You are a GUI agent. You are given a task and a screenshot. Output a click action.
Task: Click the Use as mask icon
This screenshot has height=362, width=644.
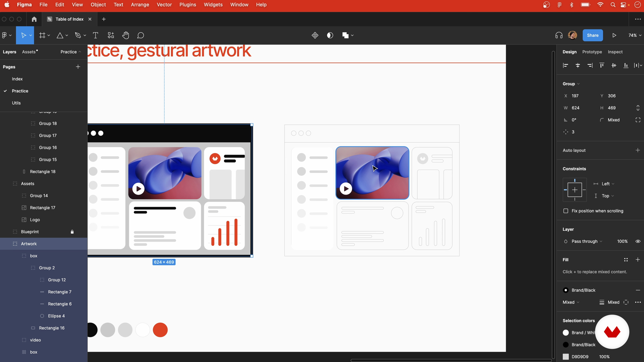coord(330,35)
